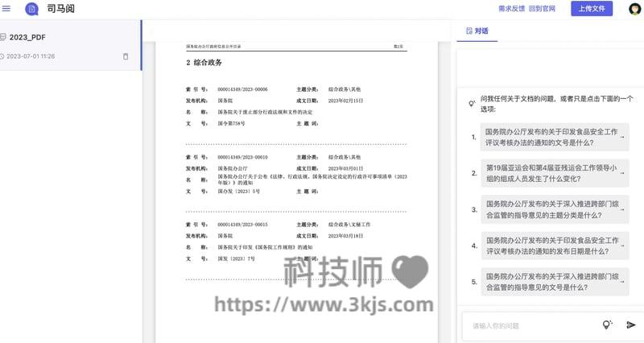Click date 2023年03月01日
Image resolution: width=644 pixels, height=343 pixels.
[x=345, y=168]
